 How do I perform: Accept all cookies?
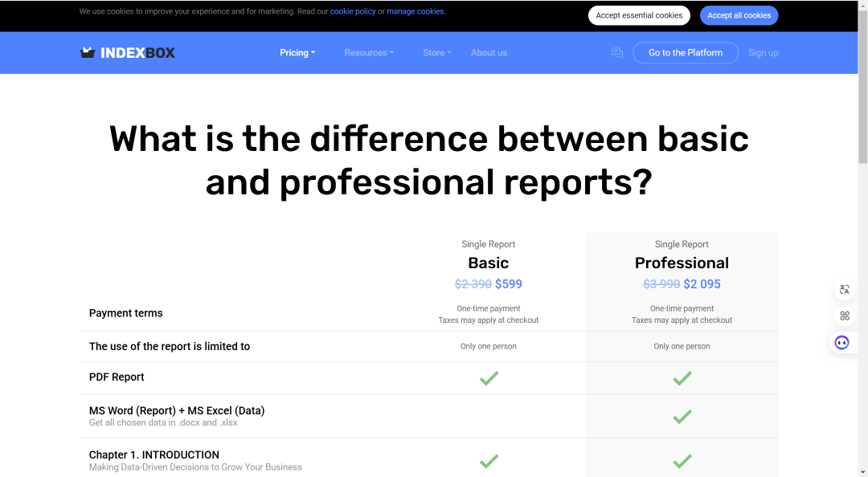pyautogui.click(x=739, y=15)
